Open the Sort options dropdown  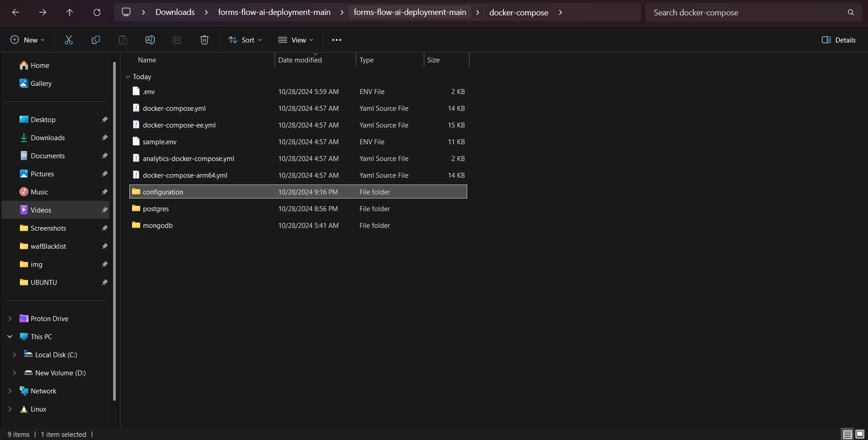coord(245,40)
